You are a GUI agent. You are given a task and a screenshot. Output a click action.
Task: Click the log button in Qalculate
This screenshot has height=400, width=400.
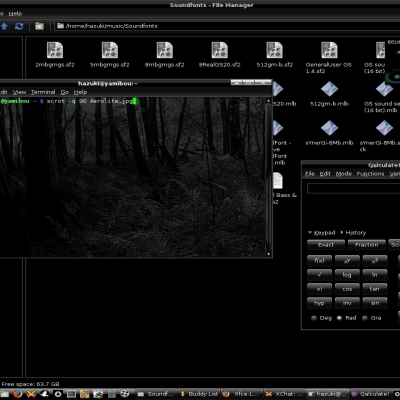tap(347, 275)
